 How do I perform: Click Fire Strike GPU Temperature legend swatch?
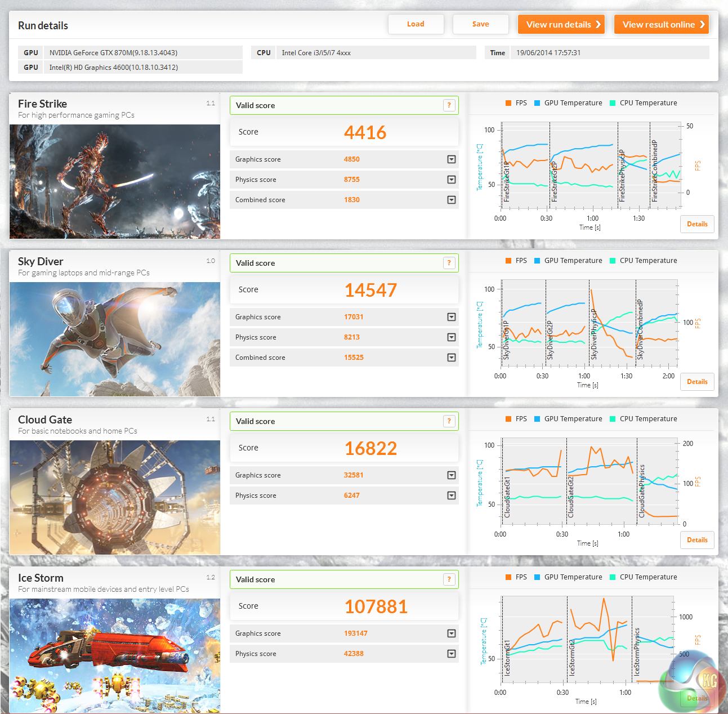(x=537, y=103)
